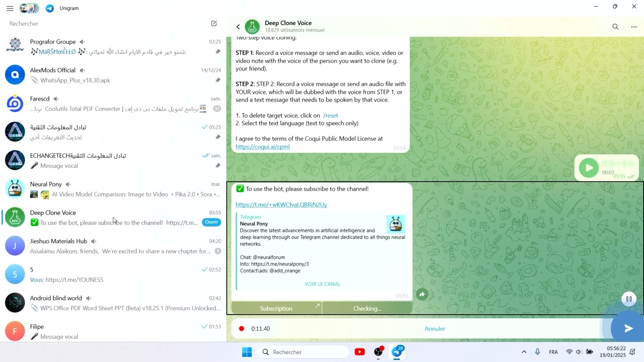
Task: Show hidden system tray icons
Action: 524,352
